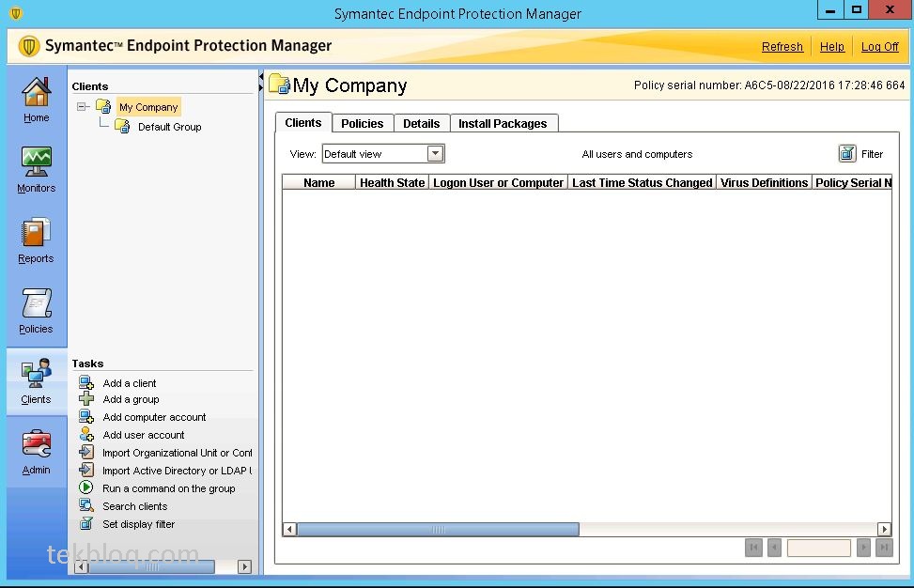The image size is (914, 588).
Task: Click the page number input field
Action: coord(819,548)
